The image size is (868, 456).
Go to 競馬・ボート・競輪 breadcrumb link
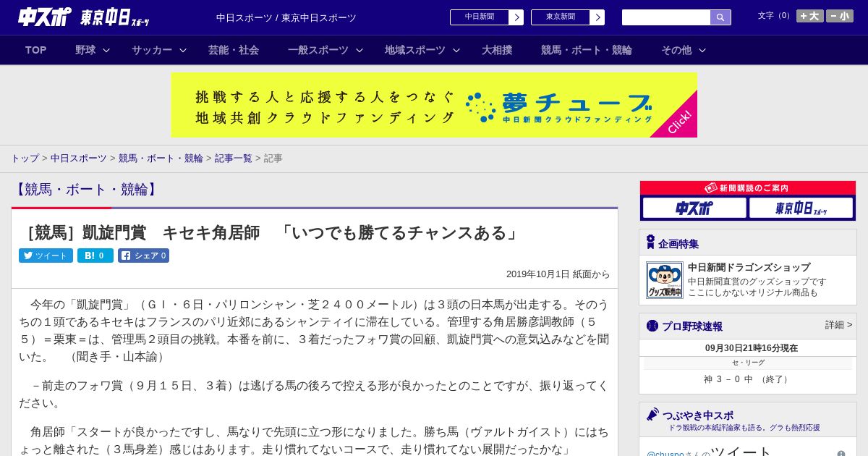point(161,158)
